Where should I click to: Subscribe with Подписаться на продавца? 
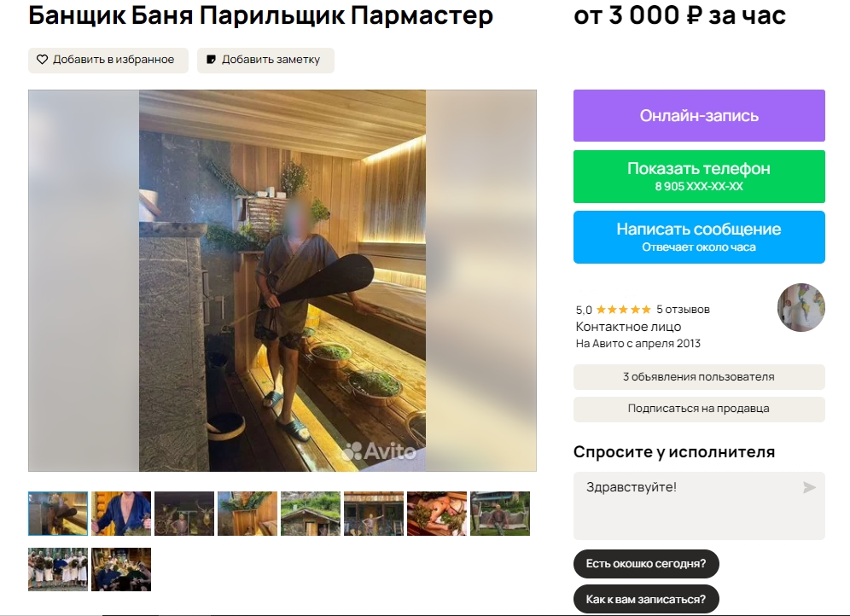click(699, 409)
